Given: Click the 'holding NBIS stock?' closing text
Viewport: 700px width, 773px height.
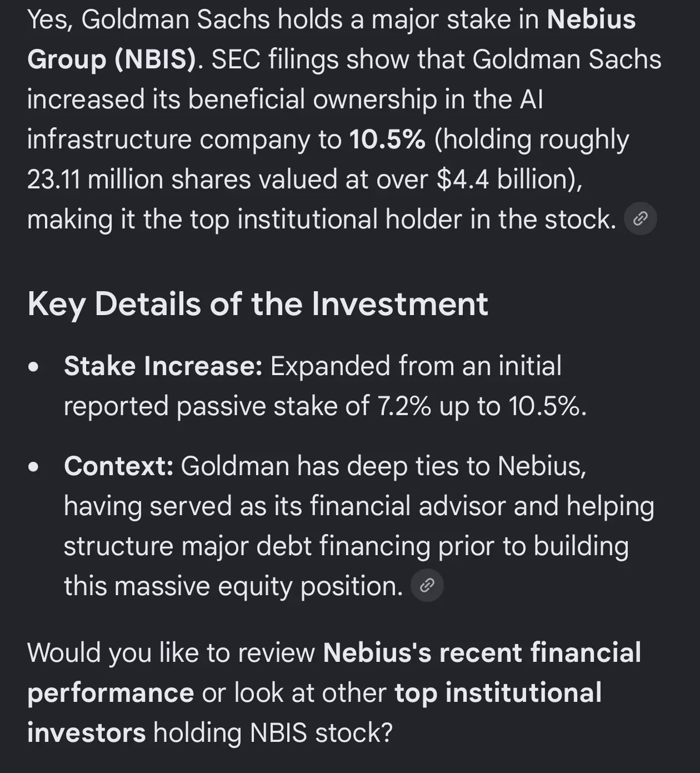Looking at the screenshot, I should (273, 732).
